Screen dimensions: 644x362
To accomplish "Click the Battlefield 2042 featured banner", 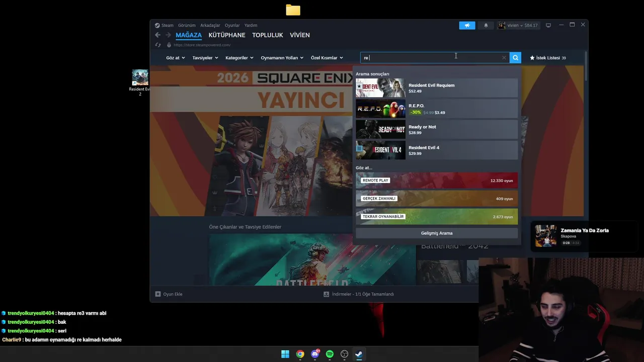I will (x=312, y=260).
